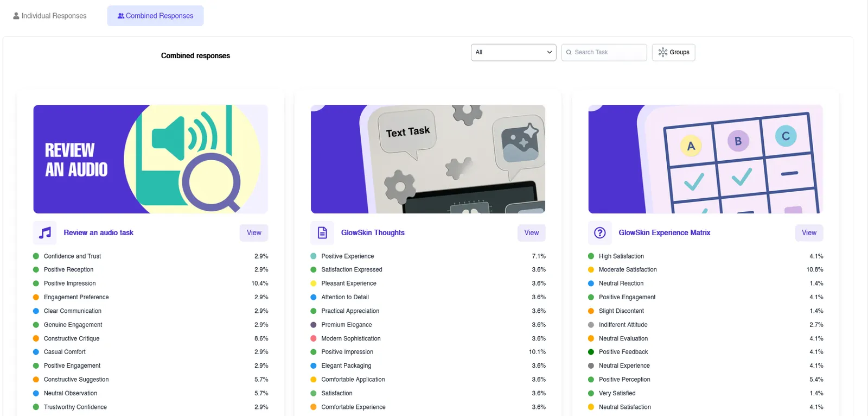
Task: Click the Combined responses heading
Action: click(x=195, y=56)
